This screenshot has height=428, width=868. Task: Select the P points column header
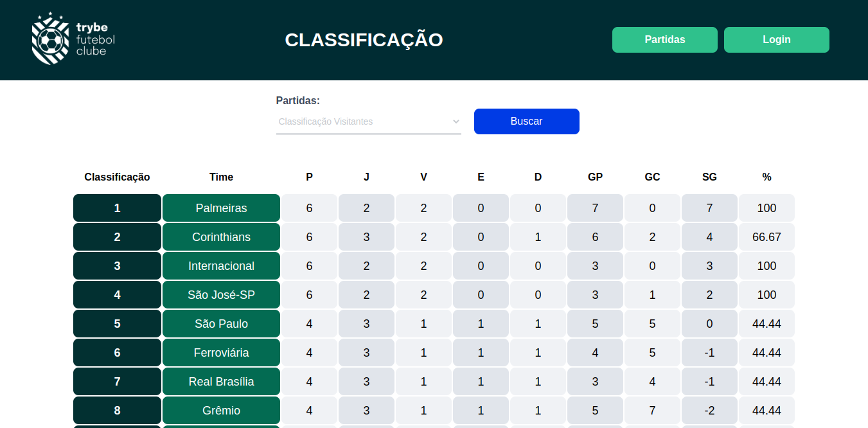(x=309, y=177)
